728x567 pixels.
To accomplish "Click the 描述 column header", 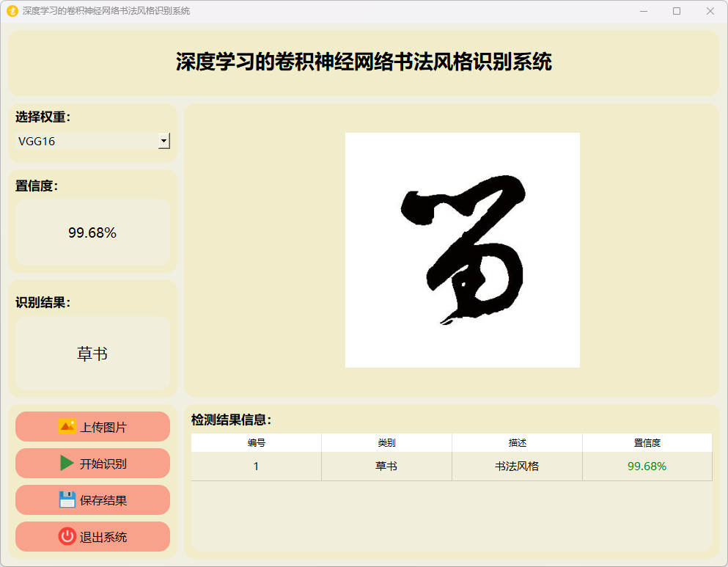I will pyautogui.click(x=517, y=443).
